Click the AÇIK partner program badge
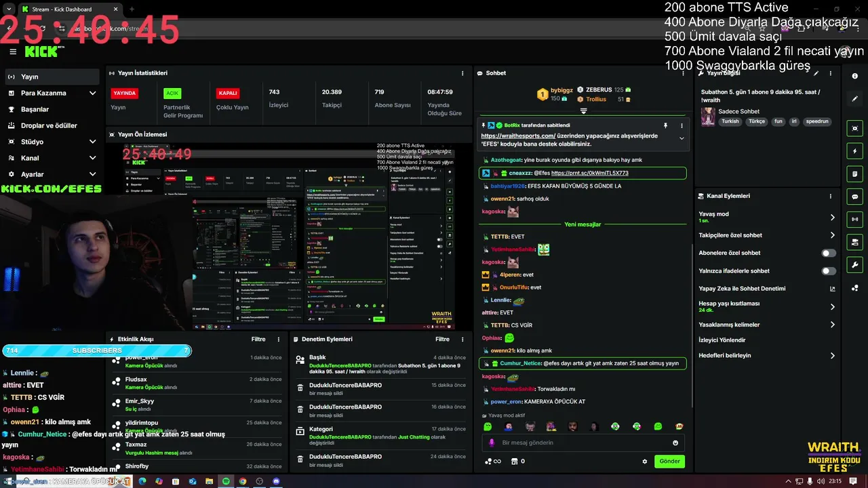The height and width of the screenshot is (488, 868). tap(172, 93)
